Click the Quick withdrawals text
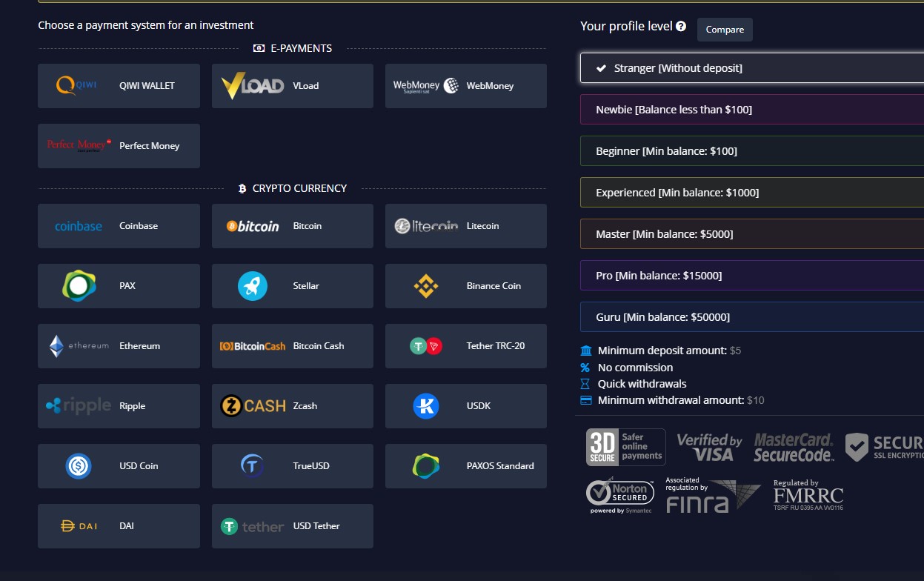This screenshot has height=581, width=924. [642, 384]
